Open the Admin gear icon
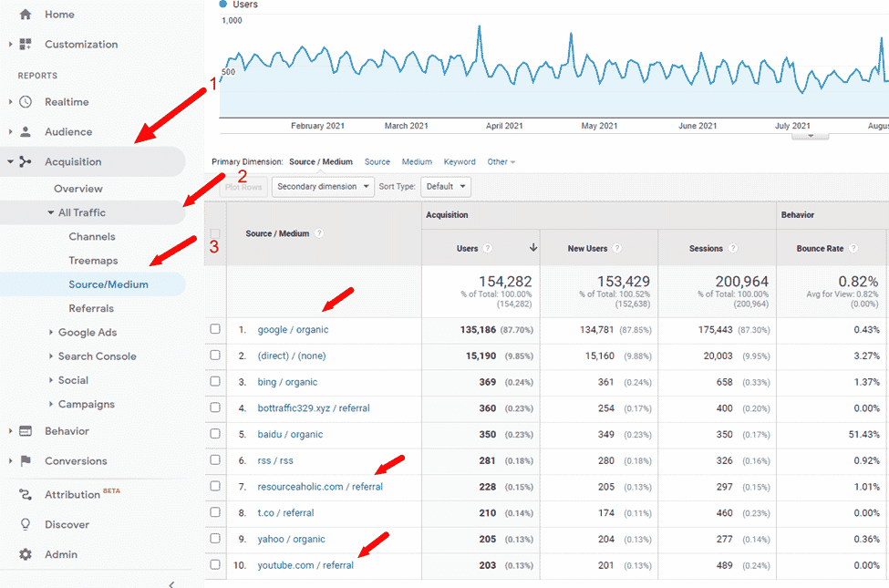The width and height of the screenshot is (889, 588). 26,554
